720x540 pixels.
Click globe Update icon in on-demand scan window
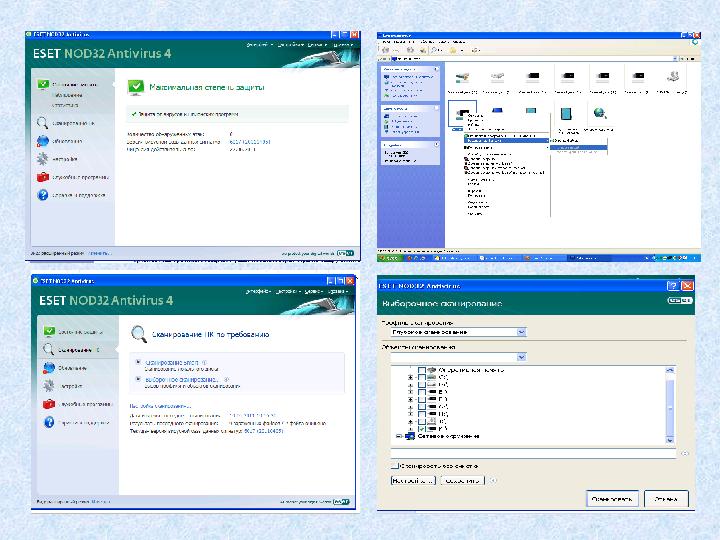49,368
